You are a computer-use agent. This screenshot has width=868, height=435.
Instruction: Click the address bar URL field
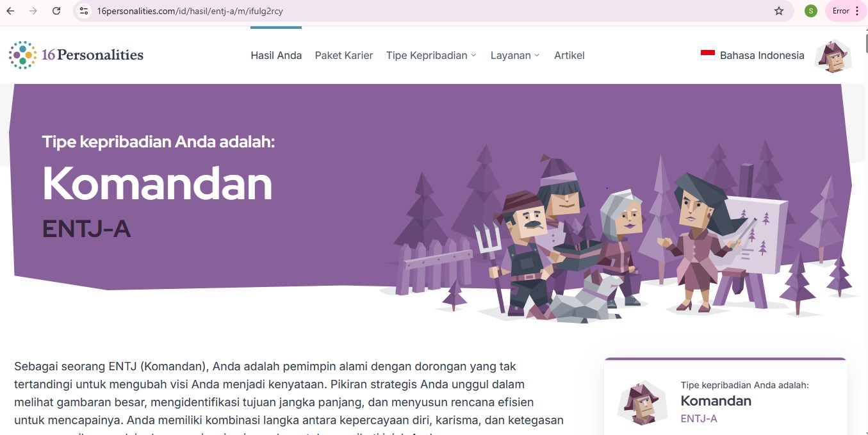pos(423,11)
